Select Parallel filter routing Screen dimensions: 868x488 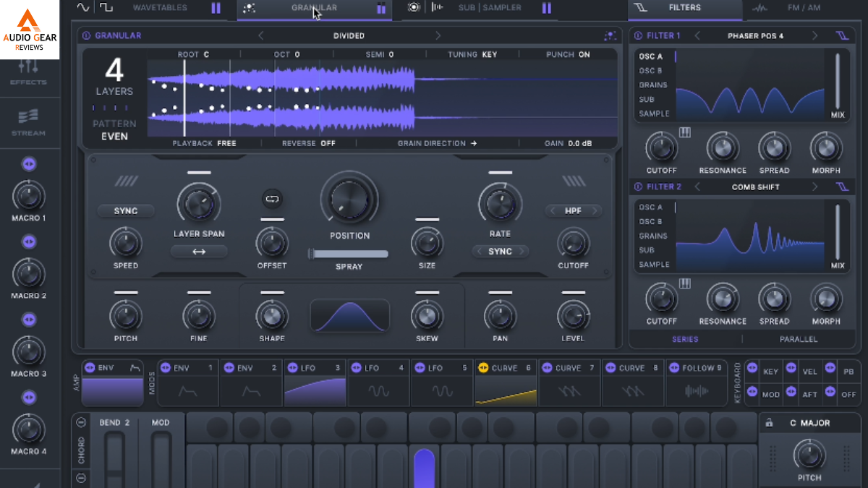point(799,339)
